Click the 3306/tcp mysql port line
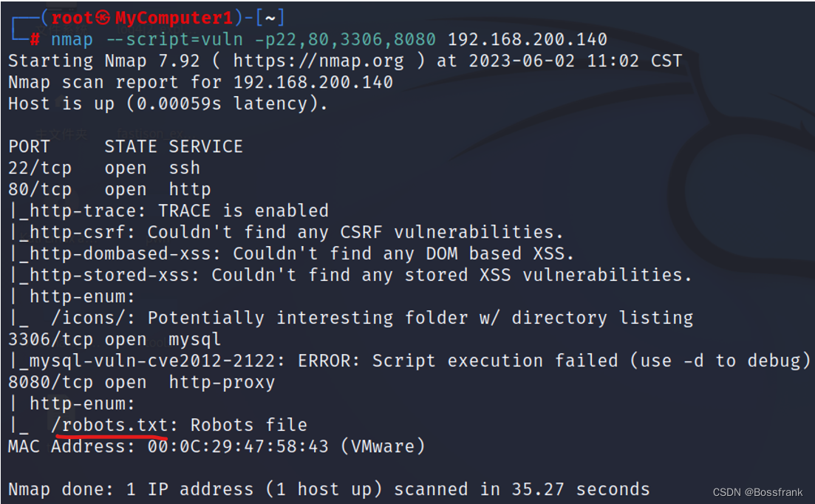 (115, 339)
